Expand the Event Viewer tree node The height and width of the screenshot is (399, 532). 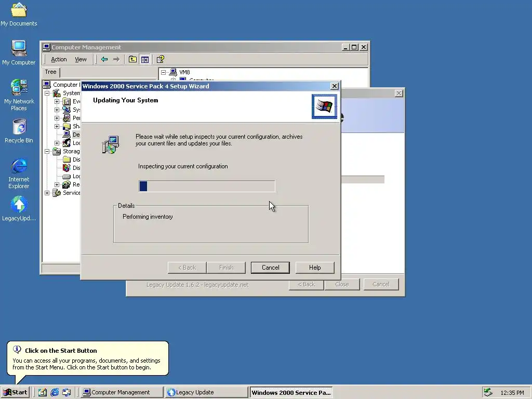57,101
